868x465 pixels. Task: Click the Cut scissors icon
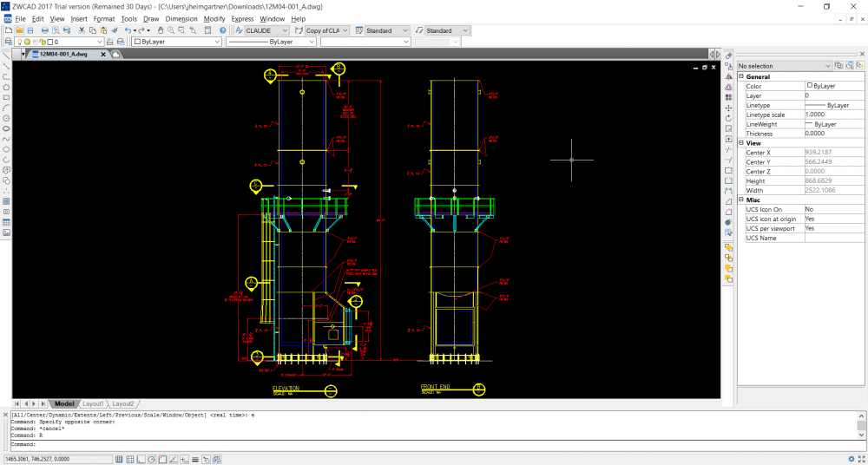click(x=82, y=30)
